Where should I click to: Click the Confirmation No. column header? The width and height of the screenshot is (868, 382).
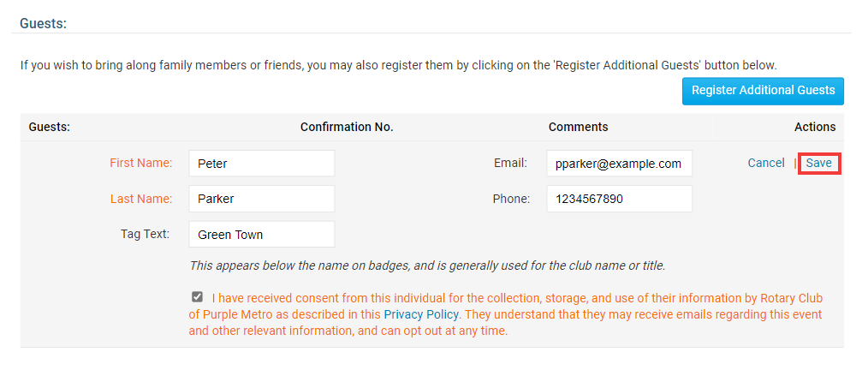(347, 127)
